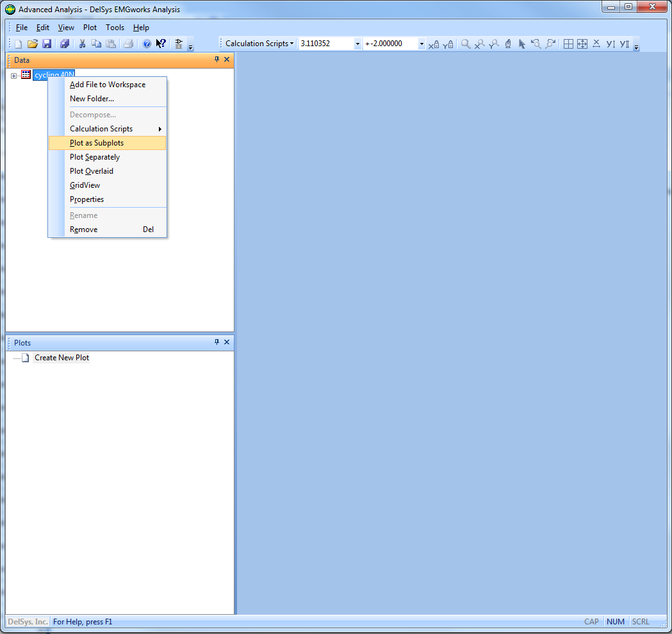Click the Save disk icon

coord(47,44)
